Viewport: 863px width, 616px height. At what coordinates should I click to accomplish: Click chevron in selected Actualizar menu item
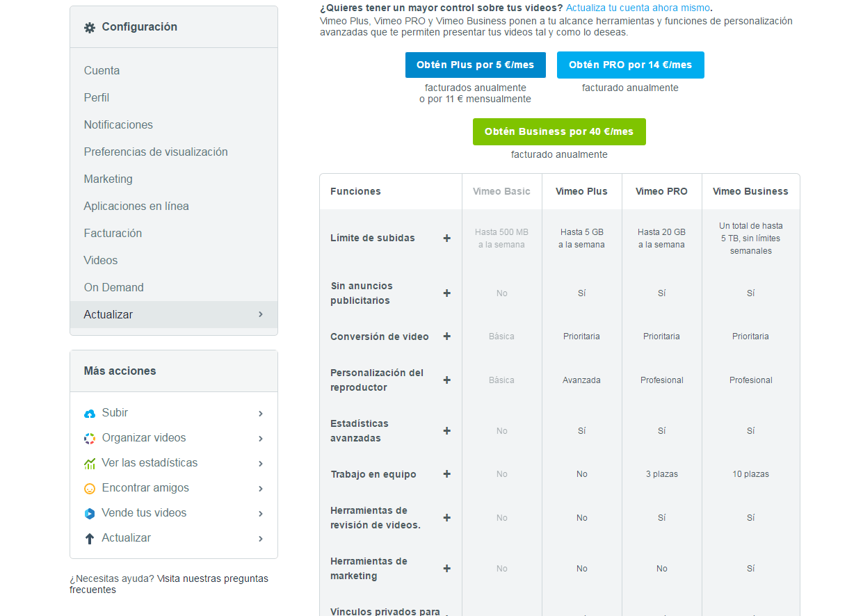[261, 314]
